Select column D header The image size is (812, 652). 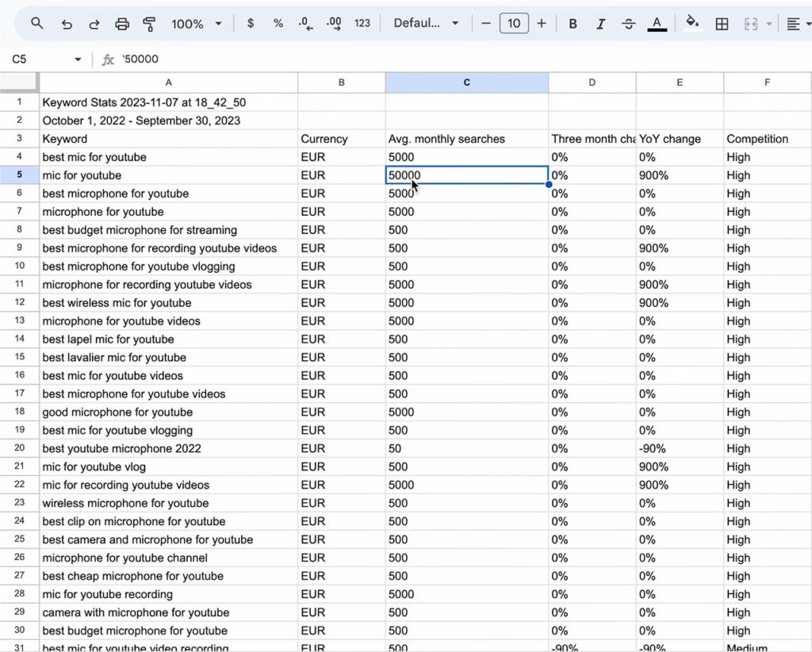[592, 82]
